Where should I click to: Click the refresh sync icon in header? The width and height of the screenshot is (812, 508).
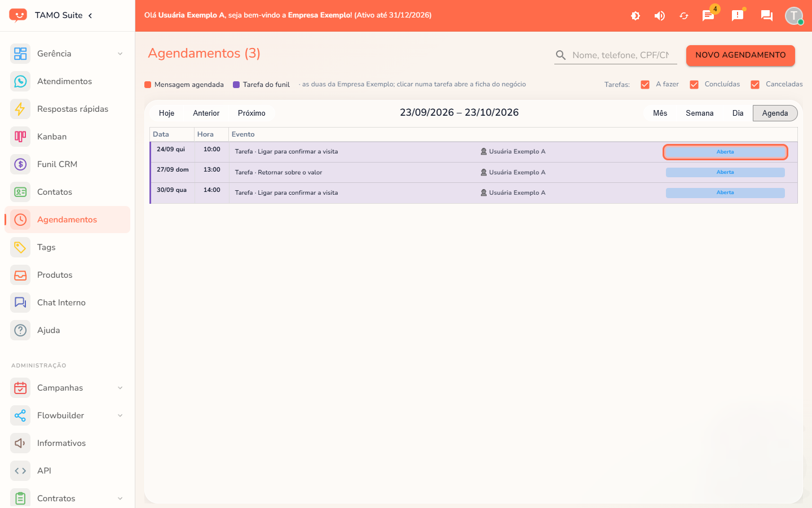pyautogui.click(x=684, y=16)
